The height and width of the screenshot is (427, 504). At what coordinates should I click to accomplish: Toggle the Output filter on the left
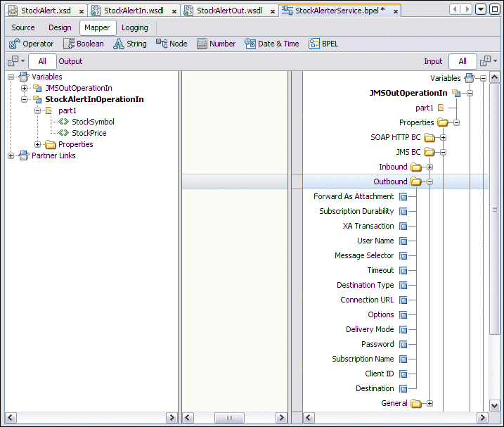[70, 61]
